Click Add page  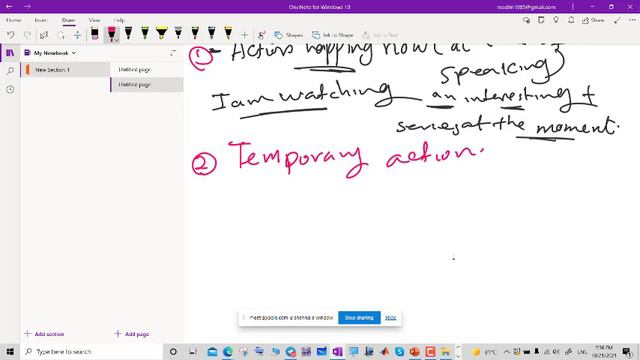[132, 334]
